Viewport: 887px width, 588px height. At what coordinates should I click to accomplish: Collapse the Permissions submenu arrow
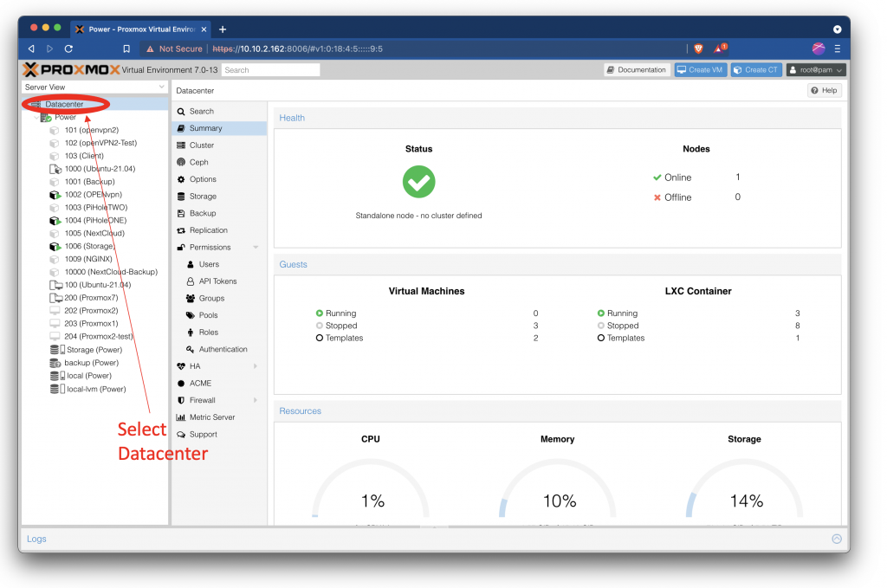[256, 247]
